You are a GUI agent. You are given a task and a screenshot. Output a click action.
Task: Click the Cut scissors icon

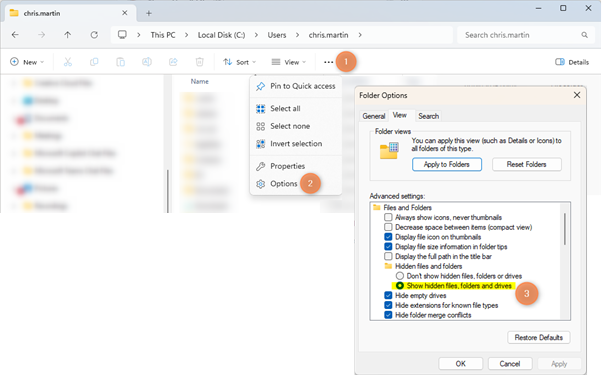tap(68, 62)
